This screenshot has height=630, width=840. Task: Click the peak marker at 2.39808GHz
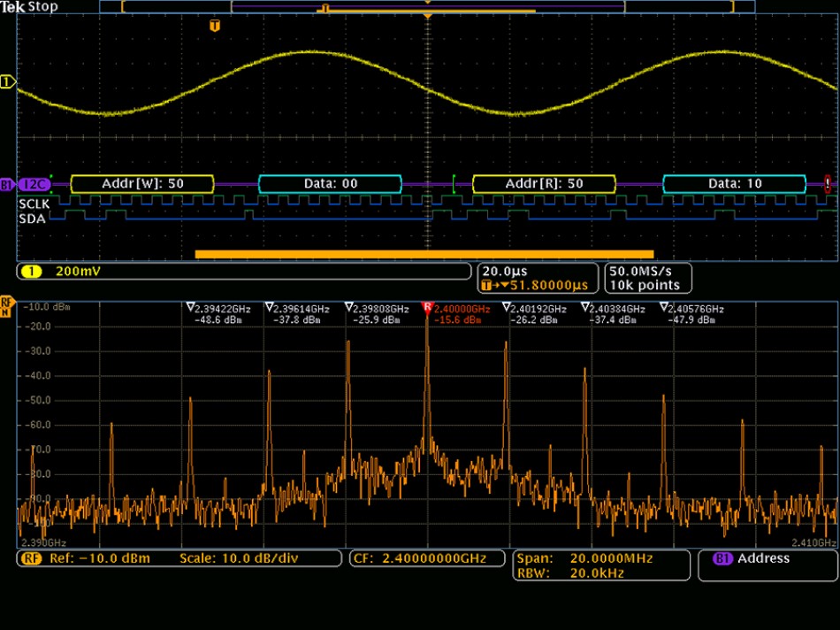(x=348, y=307)
